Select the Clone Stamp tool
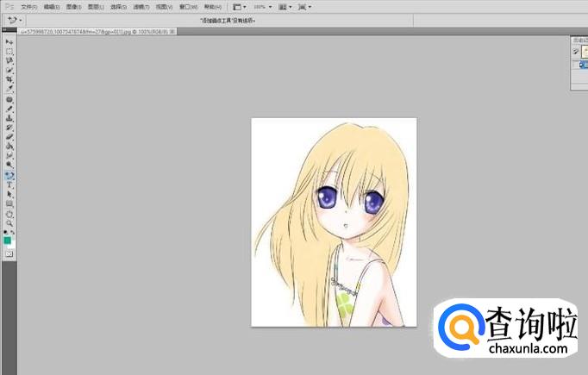The height and width of the screenshot is (375, 588). coord(9,118)
